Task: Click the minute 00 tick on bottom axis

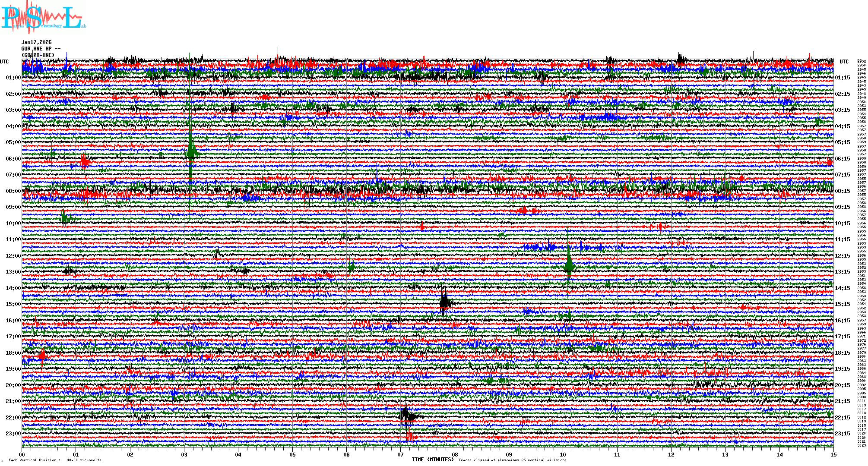Action: [x=22, y=454]
